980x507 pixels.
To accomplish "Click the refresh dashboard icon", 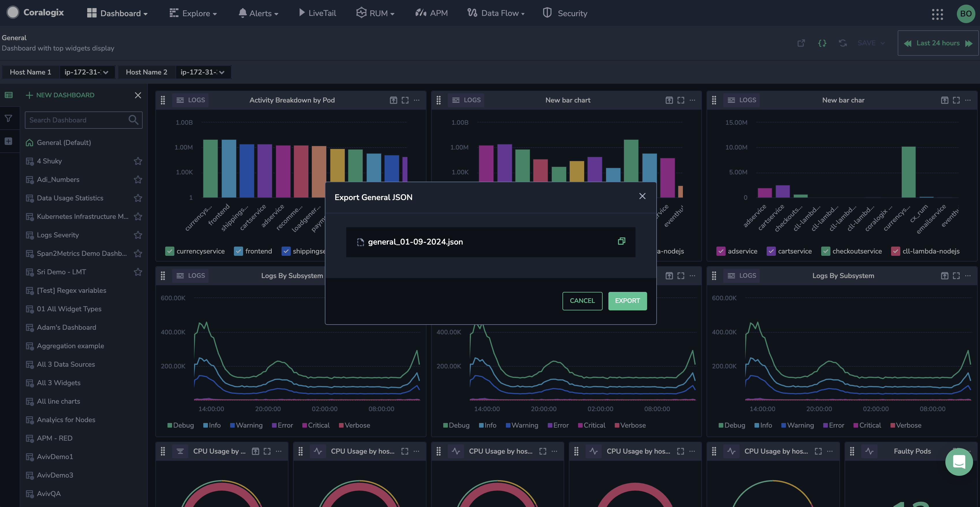I will click(843, 43).
